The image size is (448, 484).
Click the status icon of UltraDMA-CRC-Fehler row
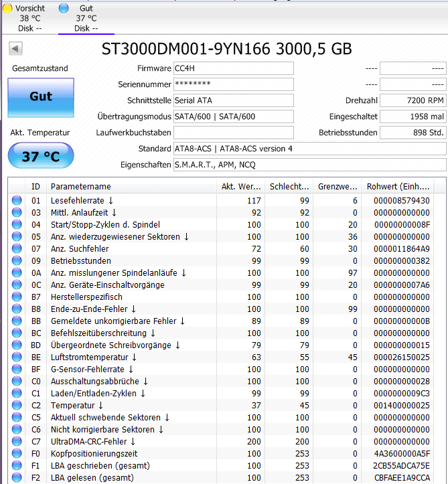(17, 441)
